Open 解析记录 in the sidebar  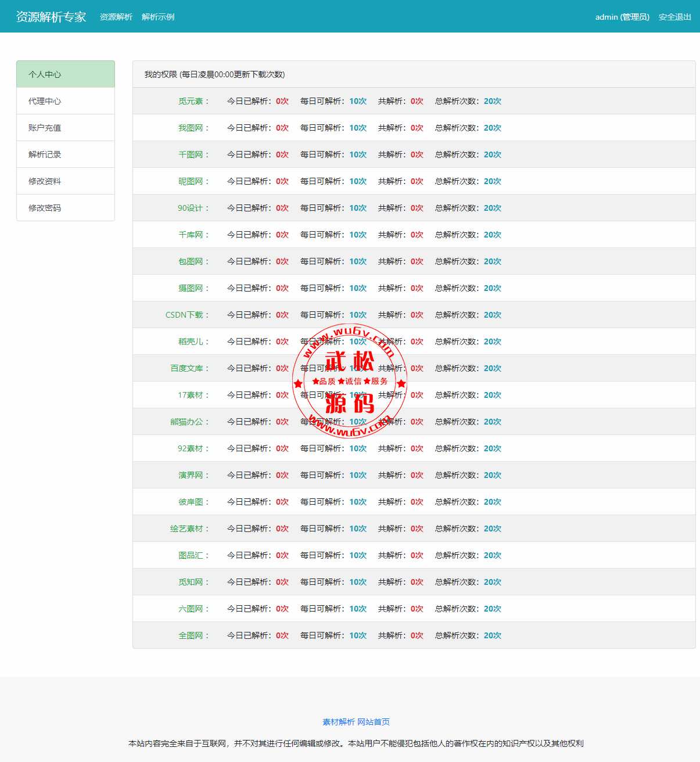[66, 154]
